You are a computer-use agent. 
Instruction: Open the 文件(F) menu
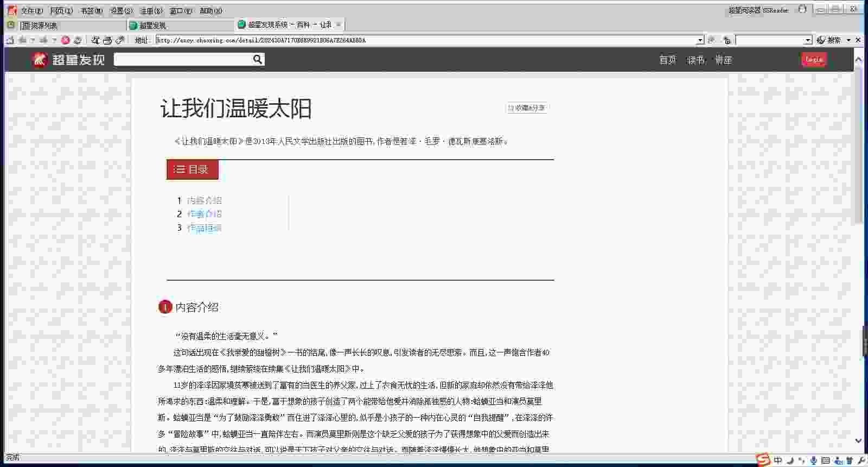pyautogui.click(x=31, y=10)
